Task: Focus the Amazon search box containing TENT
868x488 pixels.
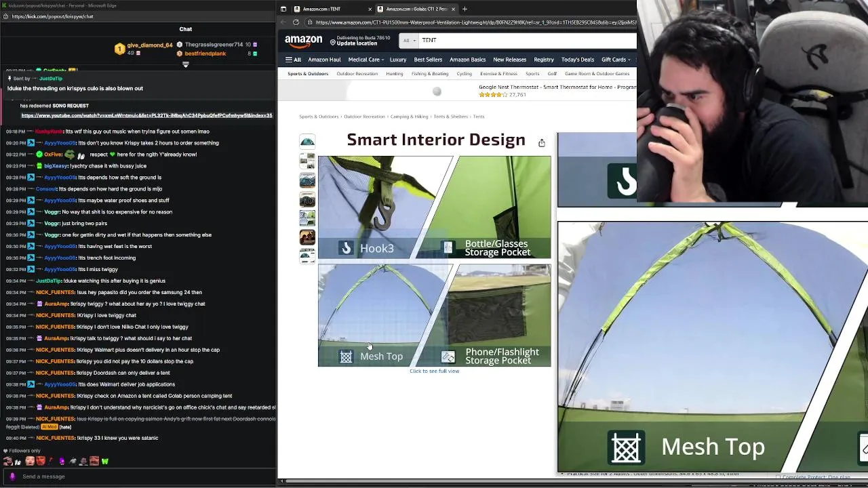Action: 528,41
